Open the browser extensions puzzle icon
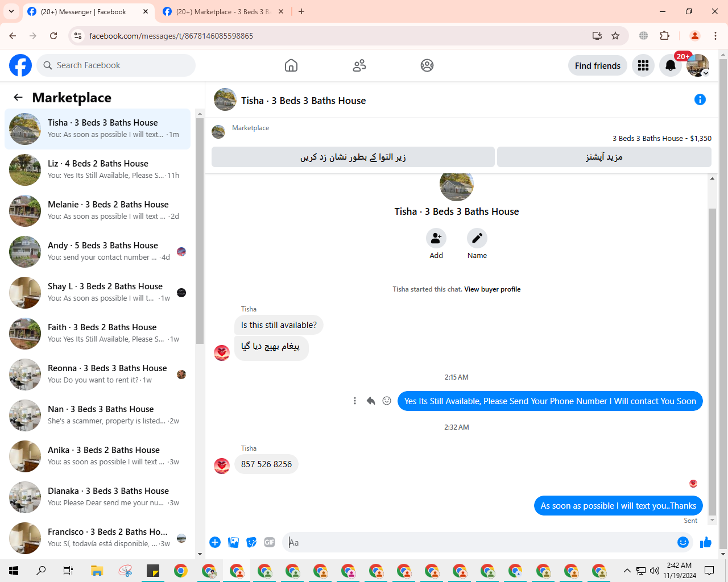The image size is (728, 582). pos(664,36)
